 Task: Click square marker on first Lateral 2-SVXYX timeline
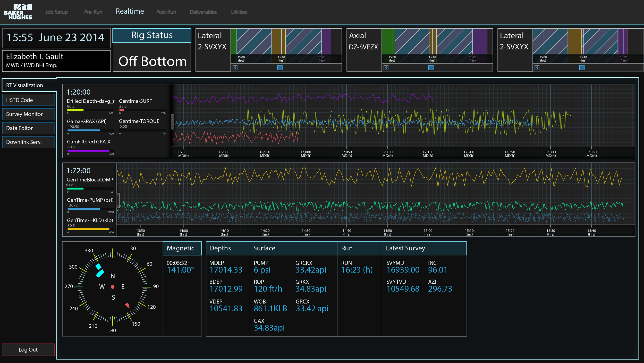click(x=280, y=68)
